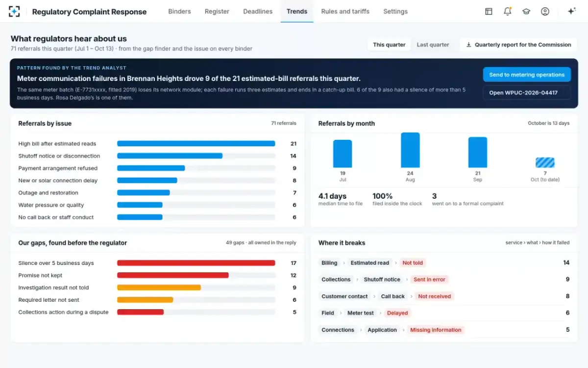Screen dimensions: 588x368
Task: Click Outage and restoration label
Action: 48,193
